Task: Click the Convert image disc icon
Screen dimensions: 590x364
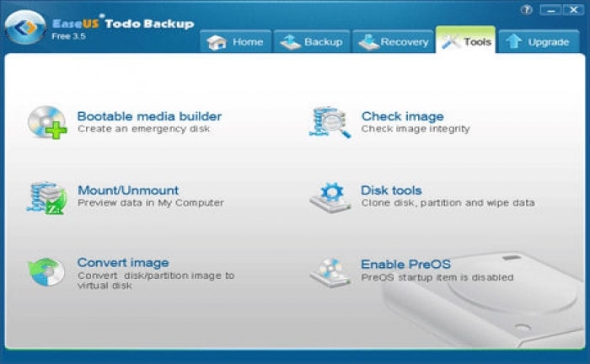Action: click(x=46, y=271)
